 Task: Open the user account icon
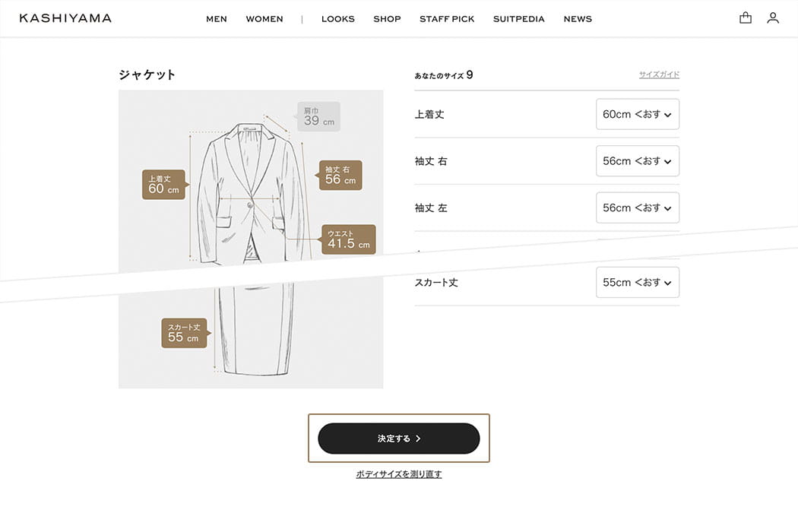(773, 18)
